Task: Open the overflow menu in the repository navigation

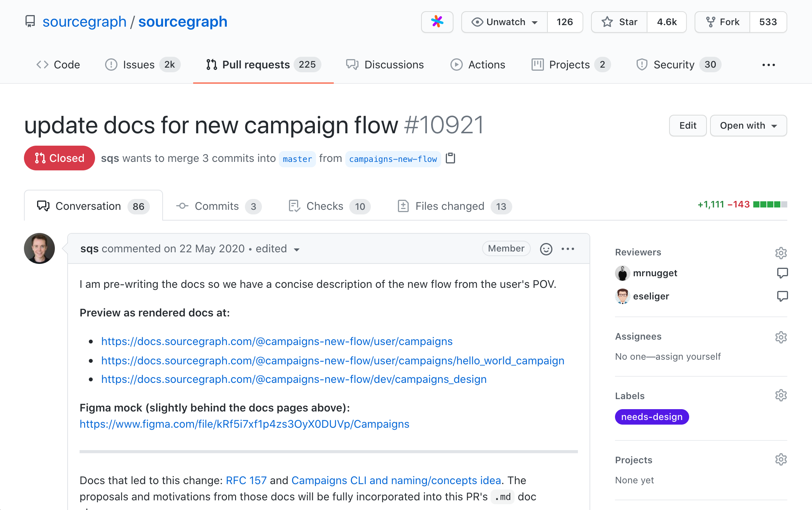Action: point(768,65)
